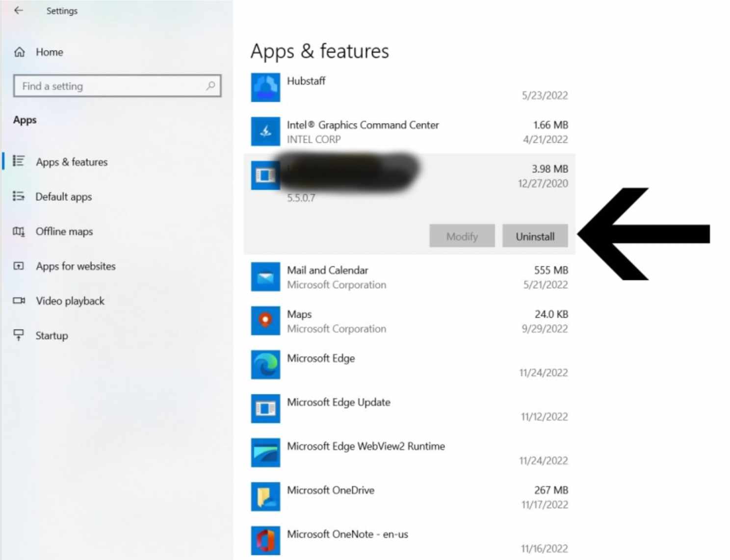Screen dimensions: 730x560
Task: Click the Hubstaff app icon
Action: tap(265, 87)
